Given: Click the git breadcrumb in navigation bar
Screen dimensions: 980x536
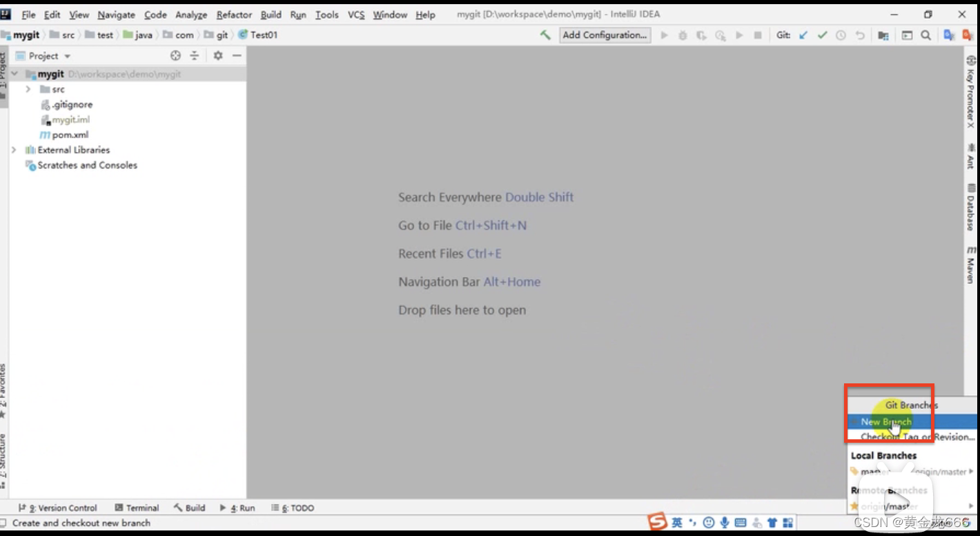Looking at the screenshot, I should tap(216, 35).
